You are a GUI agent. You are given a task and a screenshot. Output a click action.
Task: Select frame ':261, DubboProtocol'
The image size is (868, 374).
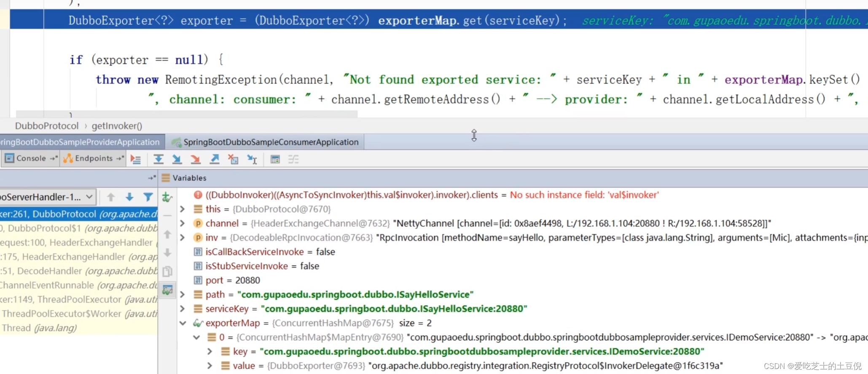click(79, 214)
